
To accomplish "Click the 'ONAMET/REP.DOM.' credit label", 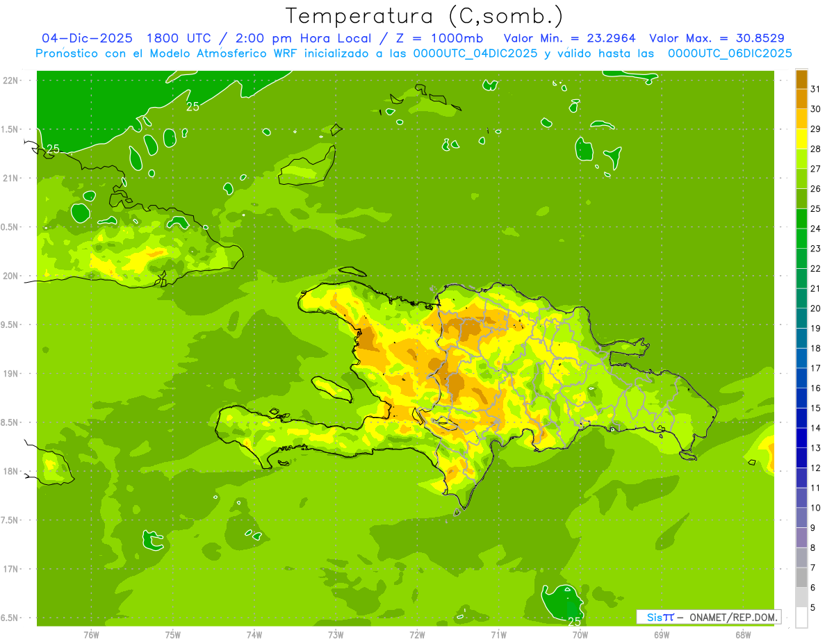I will click(x=733, y=617).
